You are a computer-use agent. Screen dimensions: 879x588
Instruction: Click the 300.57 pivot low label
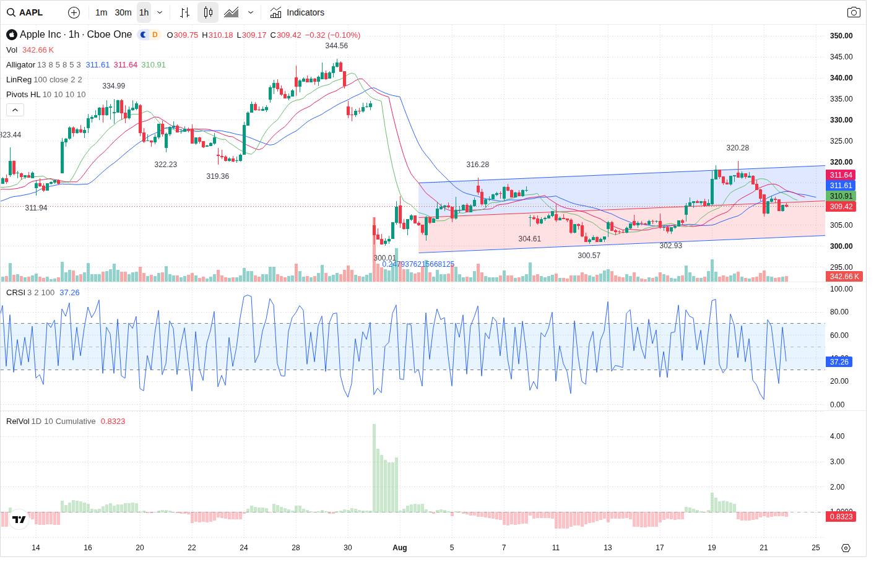tap(589, 256)
